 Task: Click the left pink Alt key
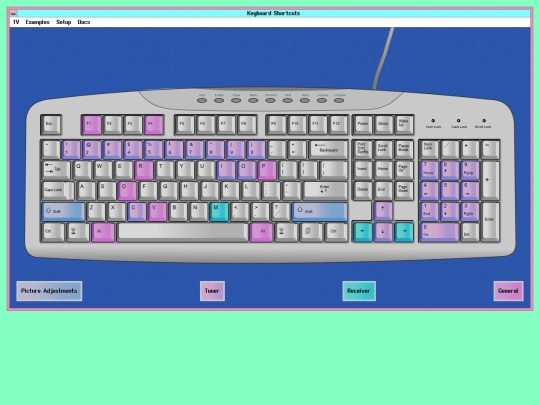103,232
